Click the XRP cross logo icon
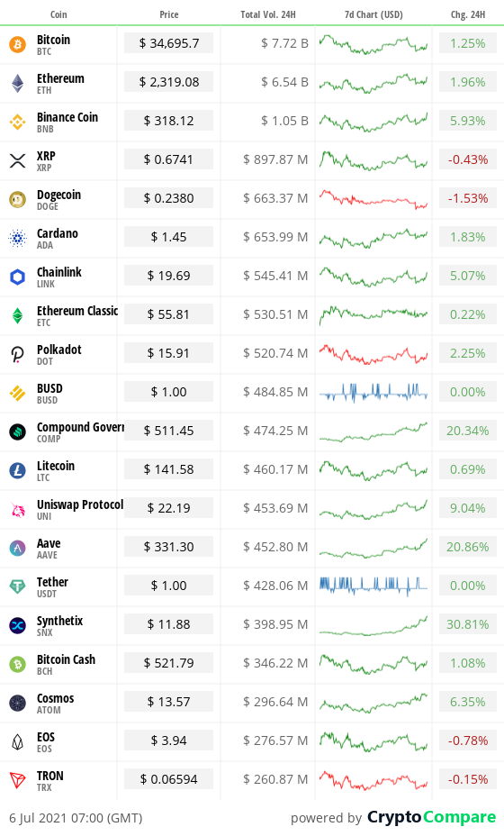 [x=18, y=160]
